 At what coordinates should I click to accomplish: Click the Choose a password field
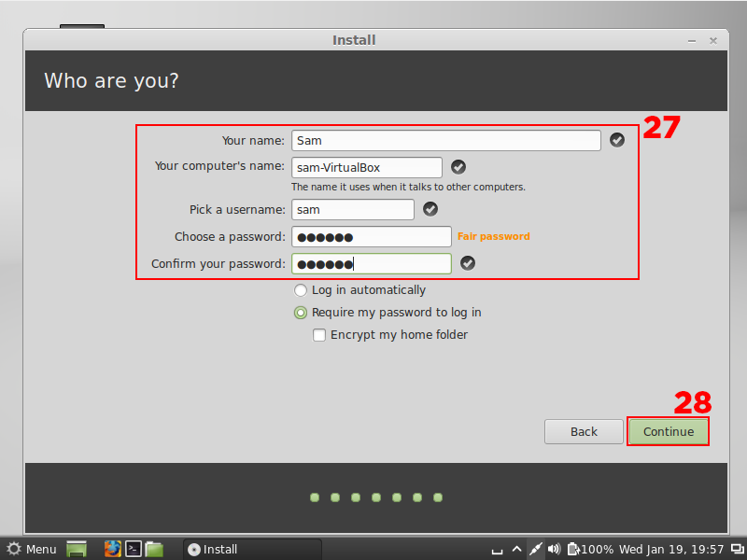[x=371, y=237]
